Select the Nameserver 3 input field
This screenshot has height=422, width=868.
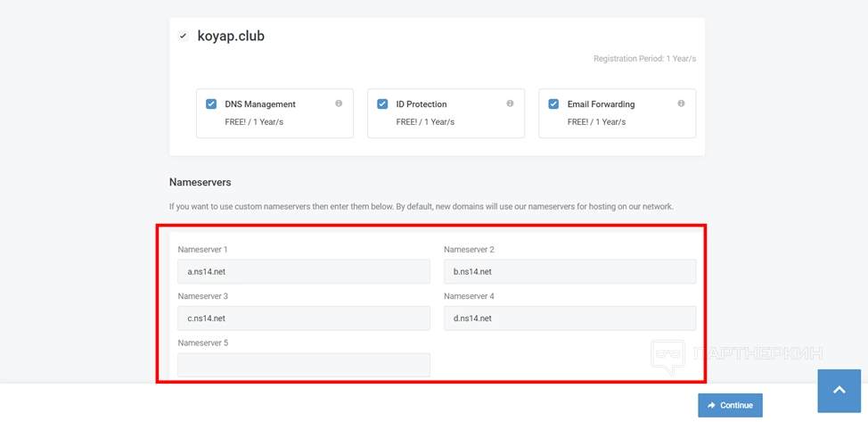pos(304,318)
